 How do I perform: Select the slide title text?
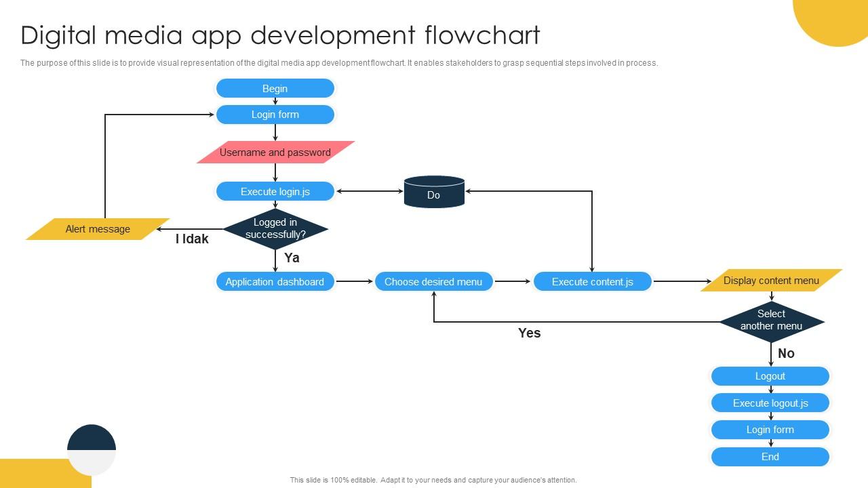point(280,35)
